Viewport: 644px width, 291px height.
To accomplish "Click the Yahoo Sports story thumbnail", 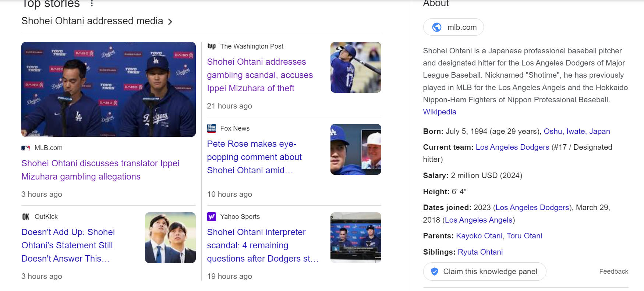I will click(356, 238).
